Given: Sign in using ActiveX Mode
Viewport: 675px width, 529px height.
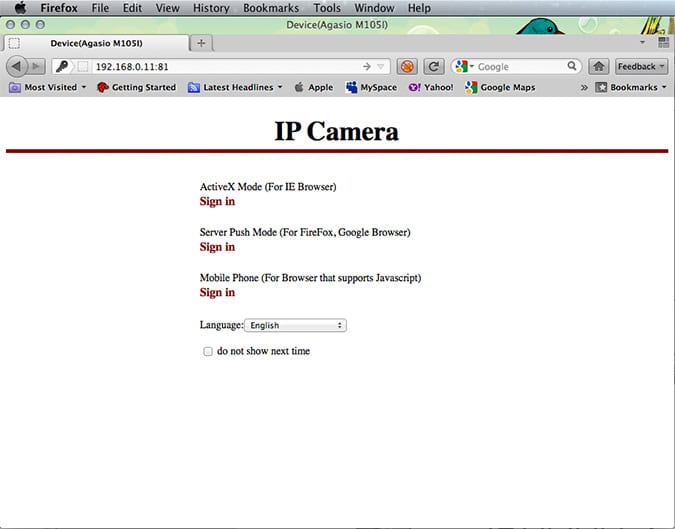Looking at the screenshot, I should 217,201.
